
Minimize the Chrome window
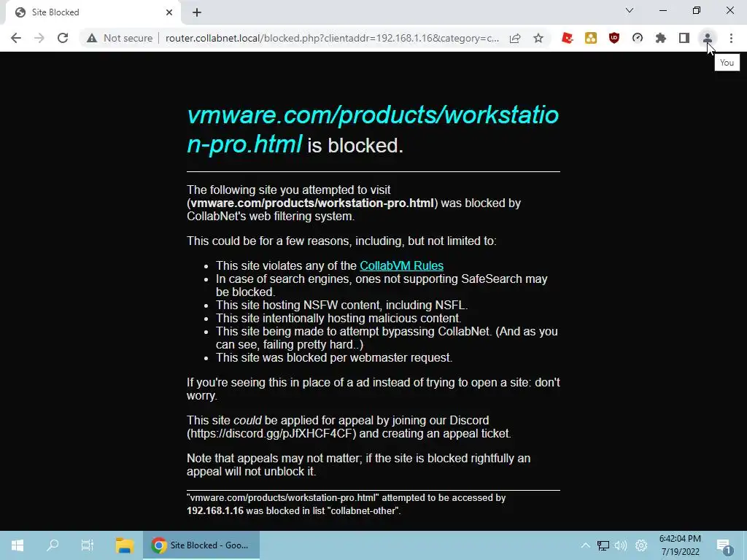coord(663,10)
